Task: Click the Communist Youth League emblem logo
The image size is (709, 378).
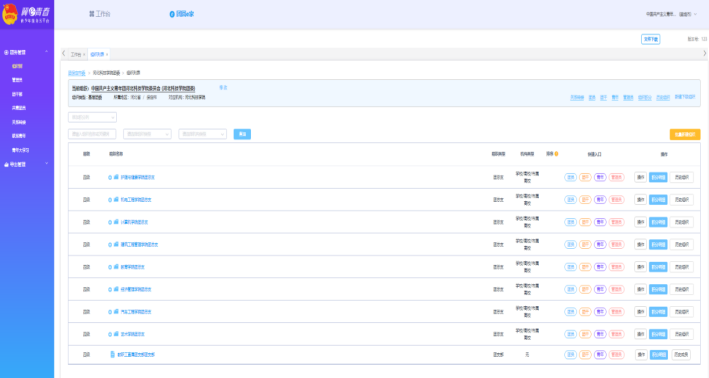Action: (9, 14)
